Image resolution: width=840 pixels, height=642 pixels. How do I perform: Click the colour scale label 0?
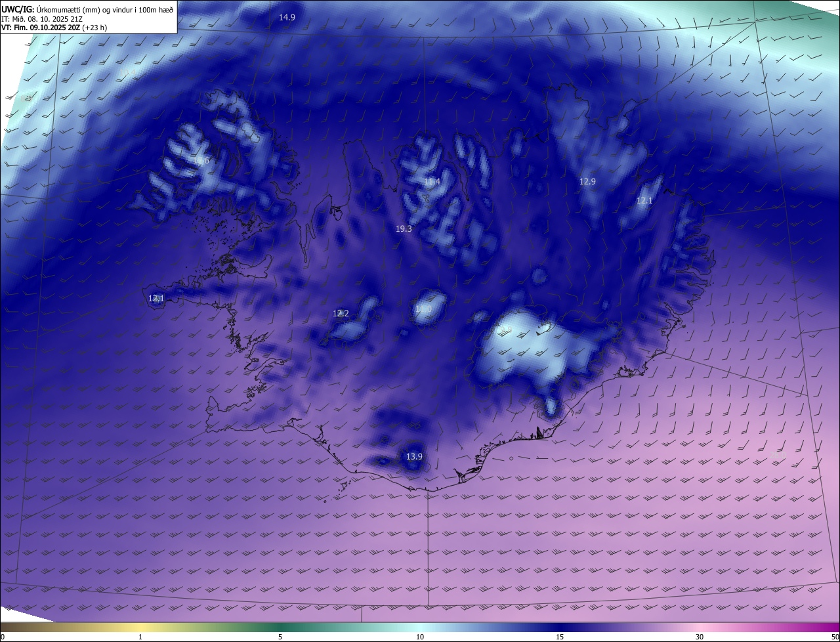click(x=3, y=637)
